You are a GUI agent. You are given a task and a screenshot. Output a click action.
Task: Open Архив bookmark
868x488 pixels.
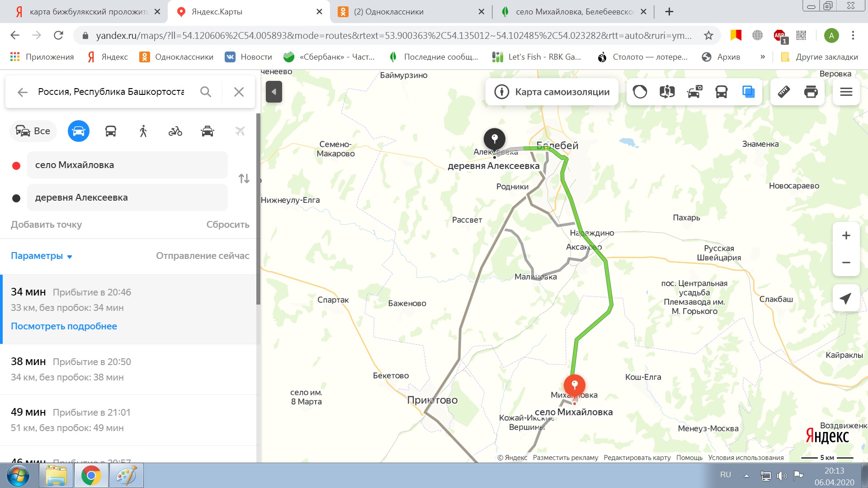pyautogui.click(x=721, y=57)
